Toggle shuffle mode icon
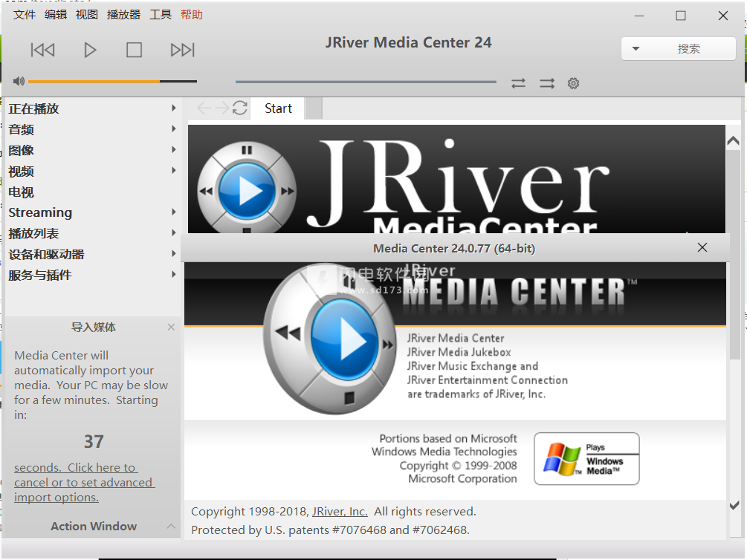Image resolution: width=747 pixels, height=560 pixels. [547, 83]
